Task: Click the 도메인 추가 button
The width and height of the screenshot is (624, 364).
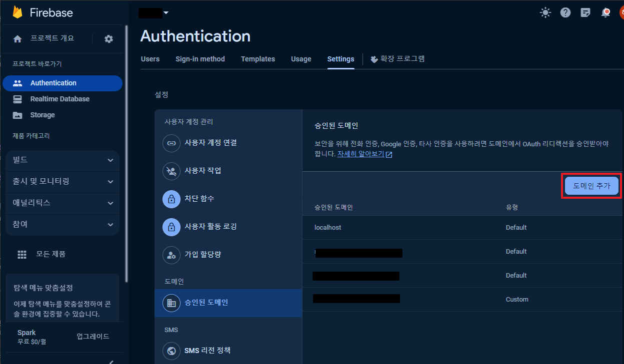Action: 591,186
